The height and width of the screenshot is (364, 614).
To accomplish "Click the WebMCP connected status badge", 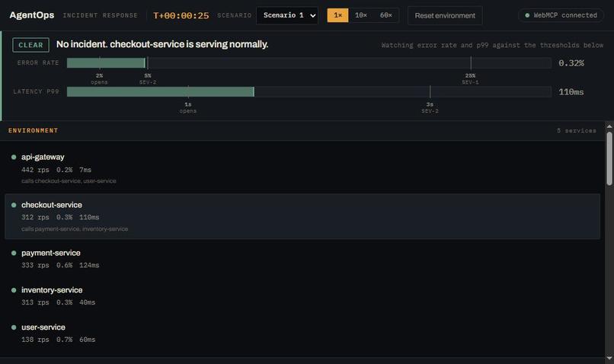I will pyautogui.click(x=561, y=15).
